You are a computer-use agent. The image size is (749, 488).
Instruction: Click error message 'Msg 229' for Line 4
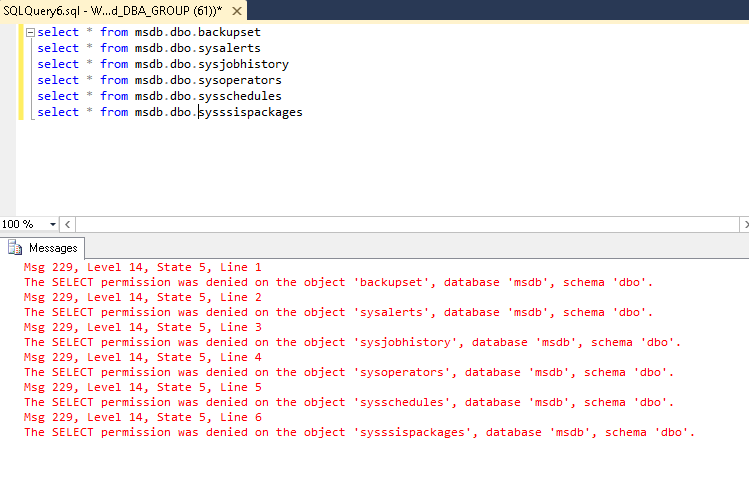point(143,357)
